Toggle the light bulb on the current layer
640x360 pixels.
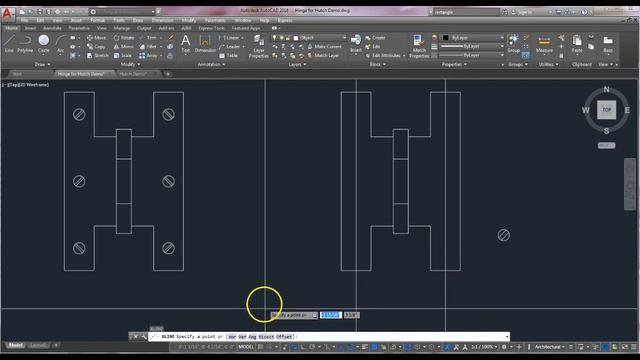tap(275, 38)
